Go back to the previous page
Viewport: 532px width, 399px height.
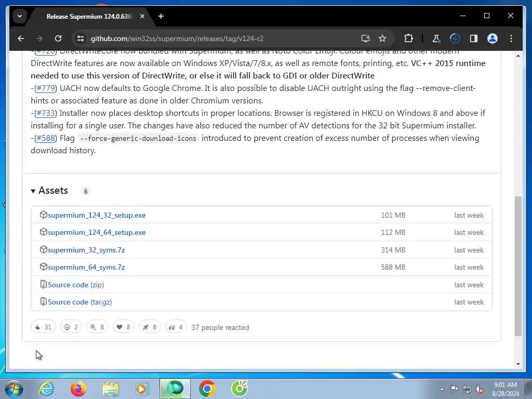(21, 38)
